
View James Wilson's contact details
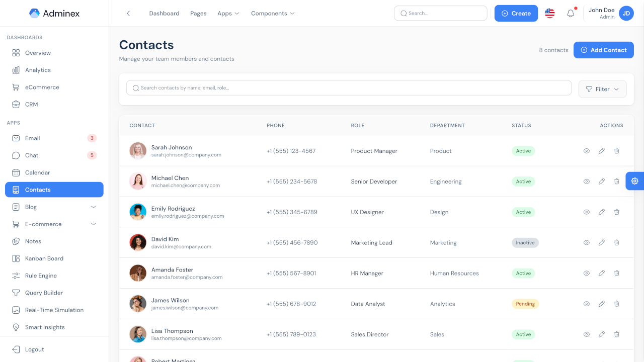(587, 304)
